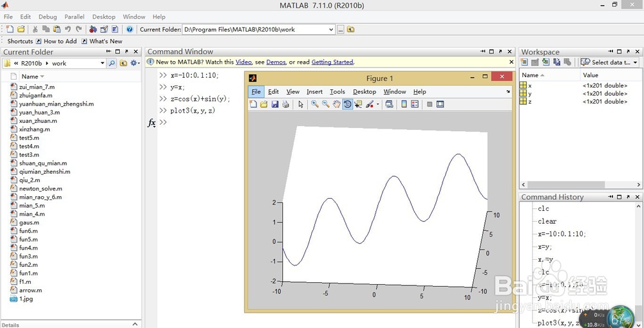Viewport: 644px width, 328px height.
Task: Select clear in Command History
Action: pyautogui.click(x=547, y=221)
